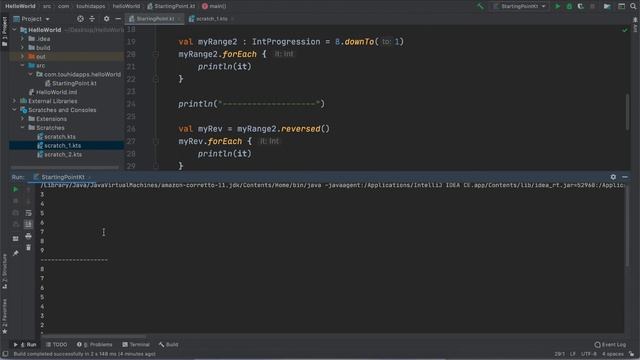The width and height of the screenshot is (640, 360).
Task: Open the Event Log
Action: click(x=610, y=344)
